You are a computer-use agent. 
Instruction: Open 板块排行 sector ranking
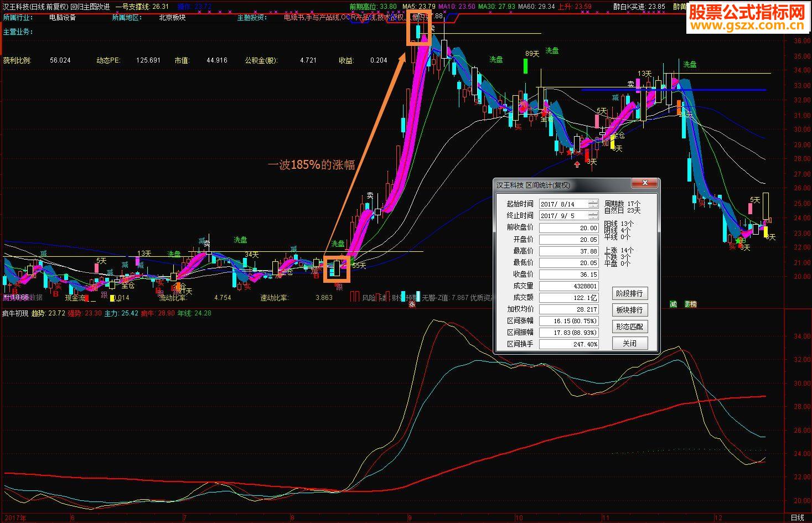(x=630, y=310)
